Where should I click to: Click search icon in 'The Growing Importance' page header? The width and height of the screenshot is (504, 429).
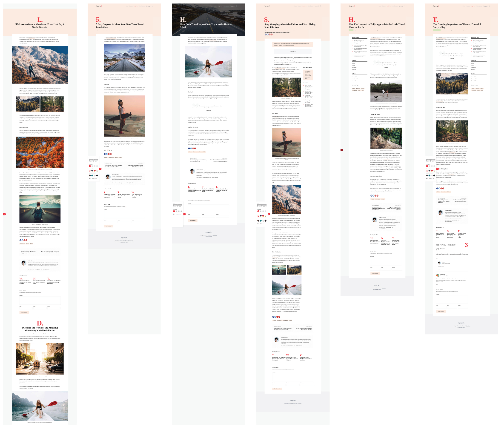coord(489,6)
